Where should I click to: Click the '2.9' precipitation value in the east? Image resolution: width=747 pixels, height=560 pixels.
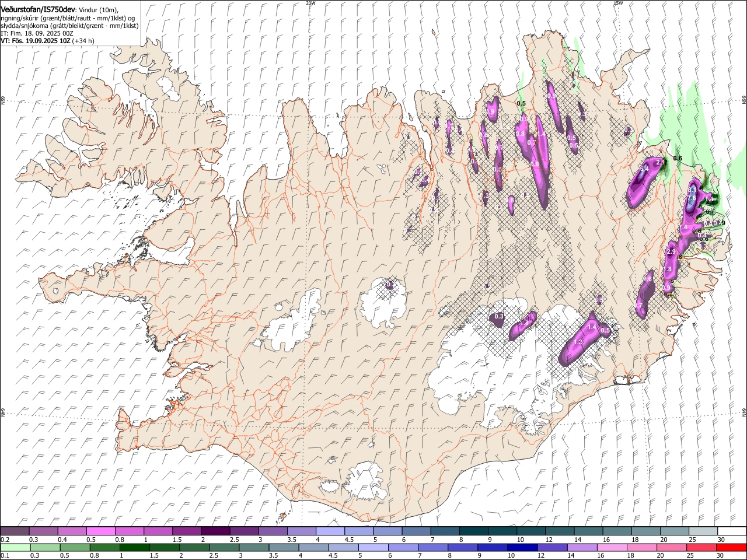point(671,251)
